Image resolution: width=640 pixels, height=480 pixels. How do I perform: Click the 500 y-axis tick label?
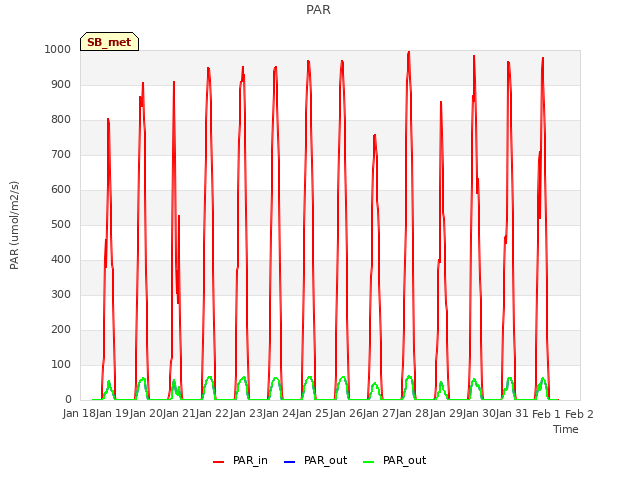pos(61,224)
